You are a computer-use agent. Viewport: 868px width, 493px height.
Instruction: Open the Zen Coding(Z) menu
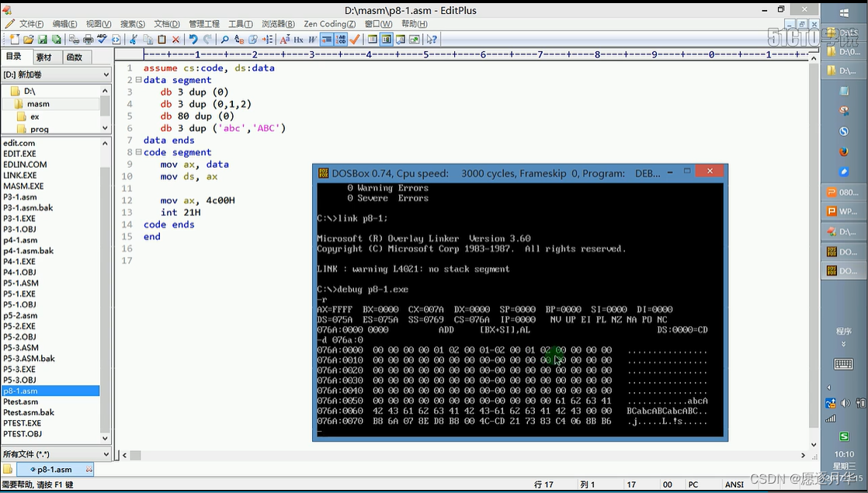click(330, 24)
